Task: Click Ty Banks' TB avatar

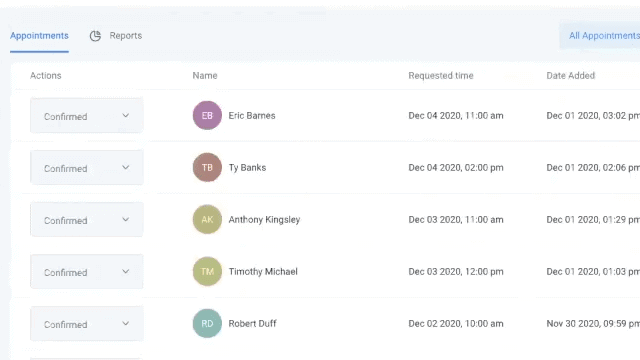Action: pyautogui.click(x=207, y=167)
